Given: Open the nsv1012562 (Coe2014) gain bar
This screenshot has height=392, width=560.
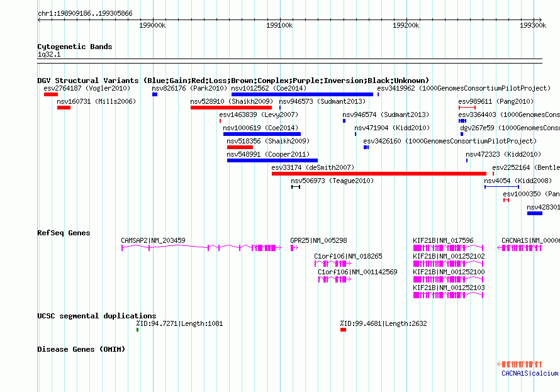Looking at the screenshot, I should point(302,94).
